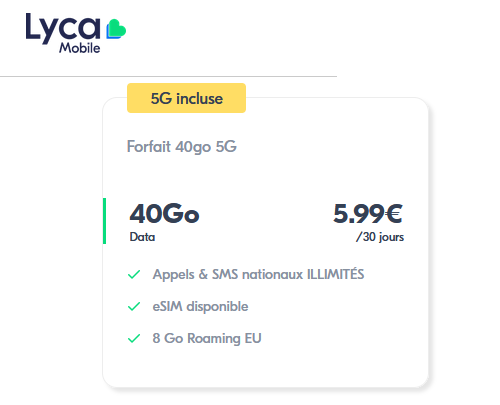Click the 40Go data amount
Viewport: 500px width, 405px height.
point(164,213)
